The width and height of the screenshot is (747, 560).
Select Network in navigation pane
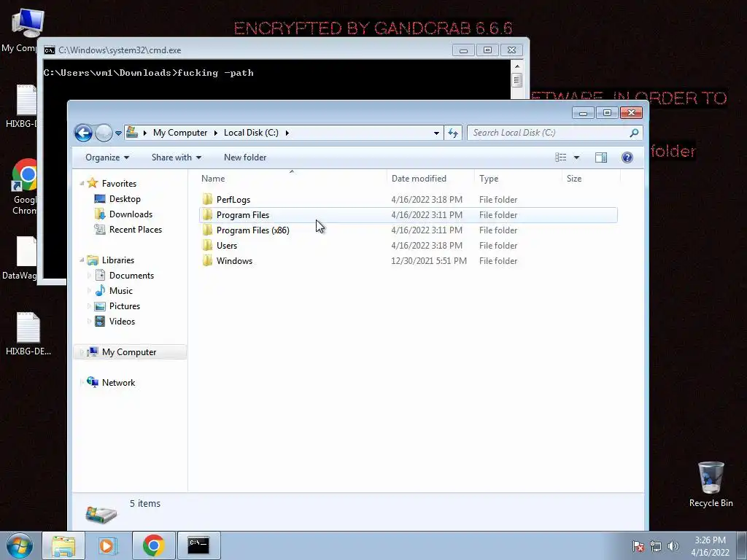[118, 383]
